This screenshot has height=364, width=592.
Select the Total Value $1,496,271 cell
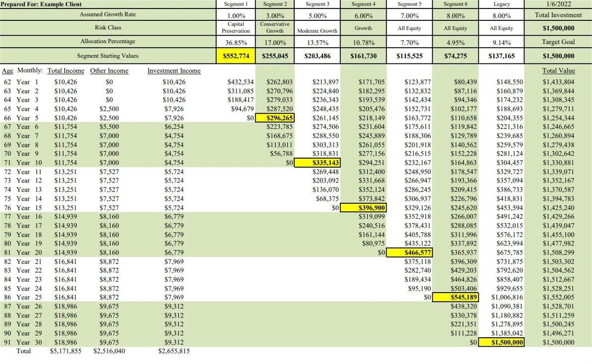click(558, 333)
